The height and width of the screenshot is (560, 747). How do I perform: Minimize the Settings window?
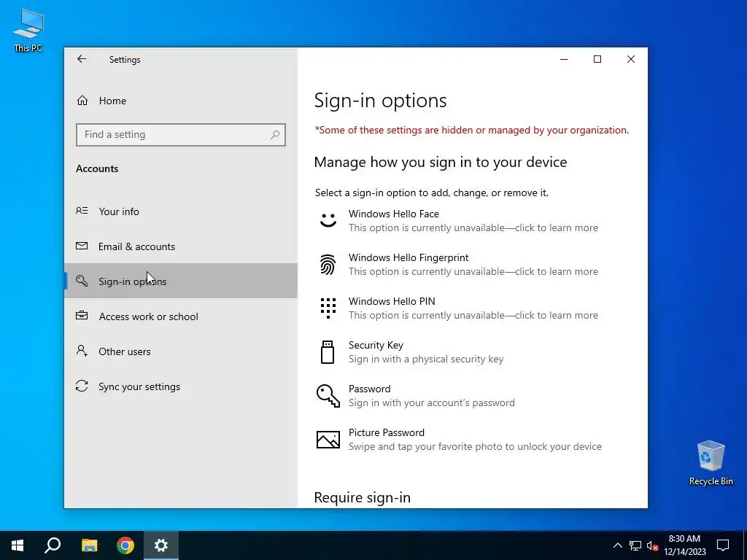point(564,59)
